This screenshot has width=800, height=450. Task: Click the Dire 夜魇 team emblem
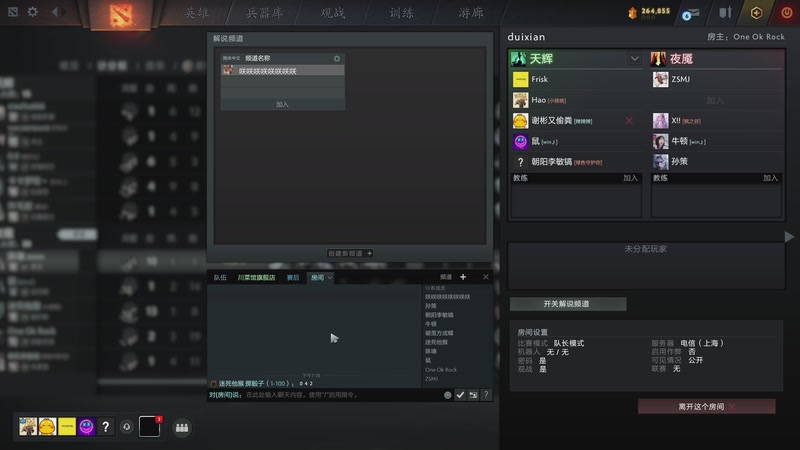tap(658, 59)
